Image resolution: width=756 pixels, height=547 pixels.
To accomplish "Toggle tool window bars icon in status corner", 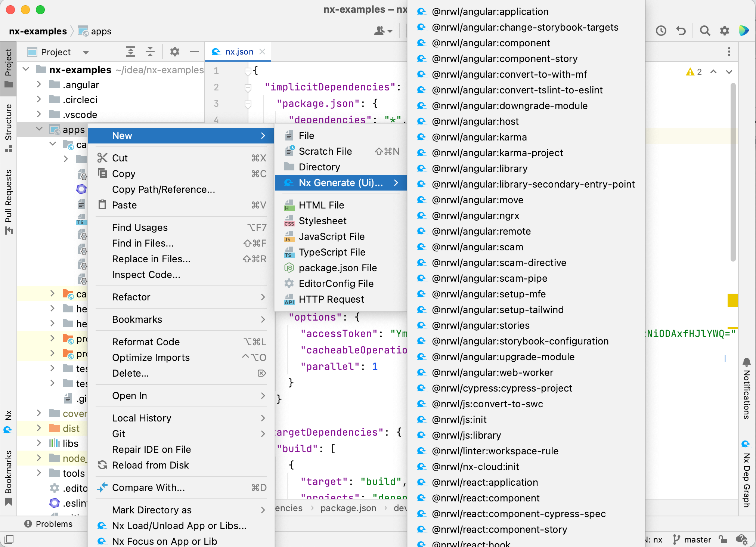I will coord(9,539).
